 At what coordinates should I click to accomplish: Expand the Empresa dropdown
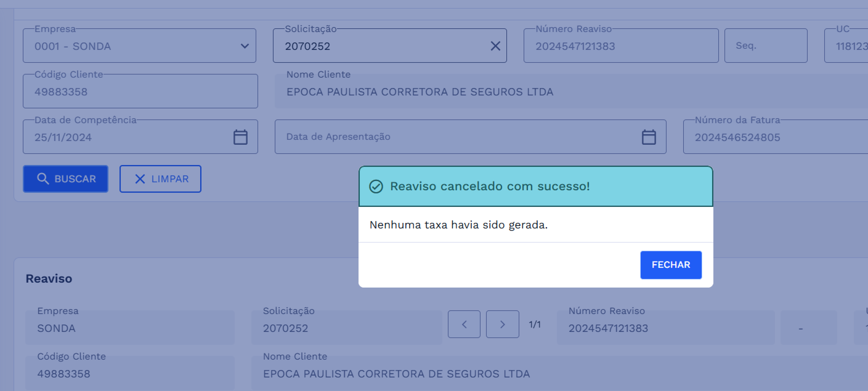click(x=244, y=46)
